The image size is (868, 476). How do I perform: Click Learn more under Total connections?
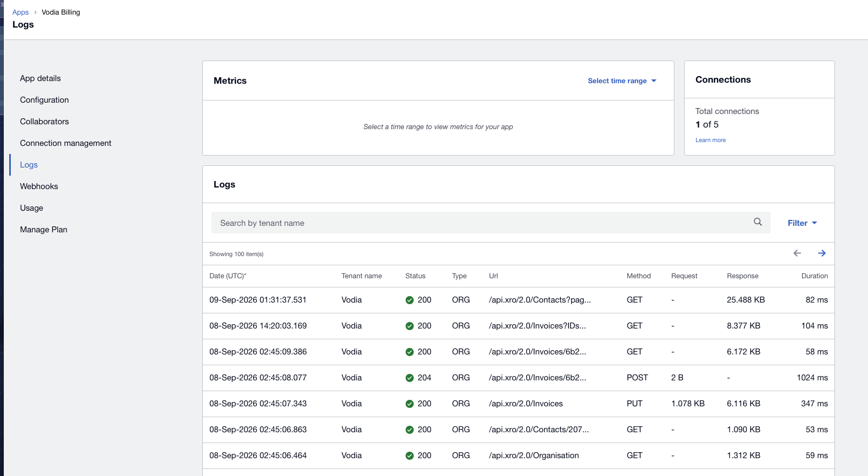(x=711, y=140)
